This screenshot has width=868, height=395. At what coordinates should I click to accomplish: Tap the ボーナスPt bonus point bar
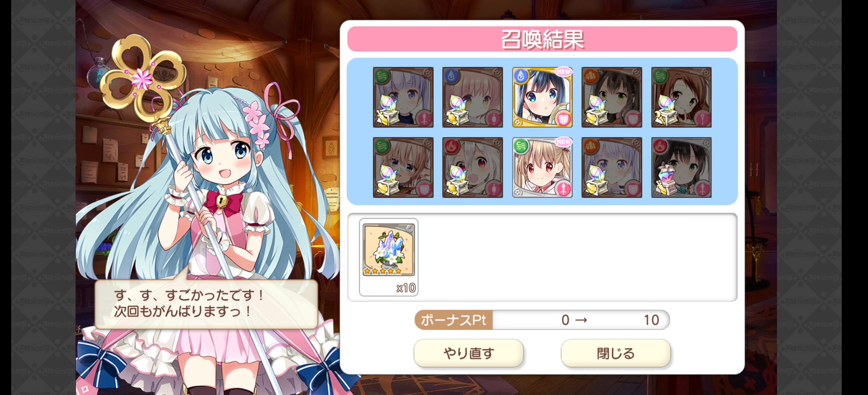pos(542,320)
